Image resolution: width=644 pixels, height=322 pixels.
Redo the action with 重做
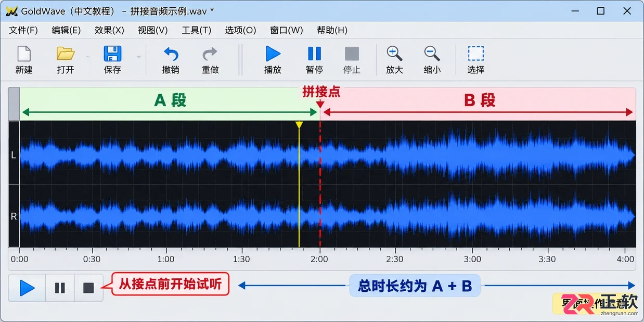(210, 54)
